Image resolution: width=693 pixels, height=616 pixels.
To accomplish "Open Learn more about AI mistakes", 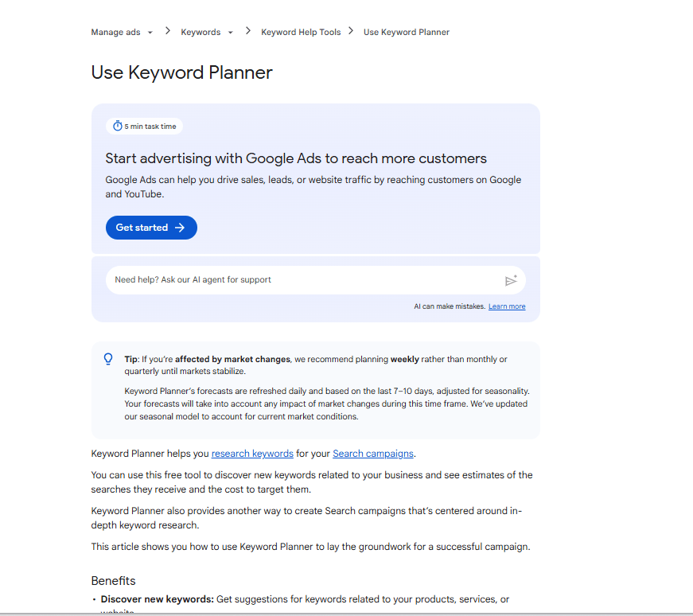I will (x=507, y=306).
